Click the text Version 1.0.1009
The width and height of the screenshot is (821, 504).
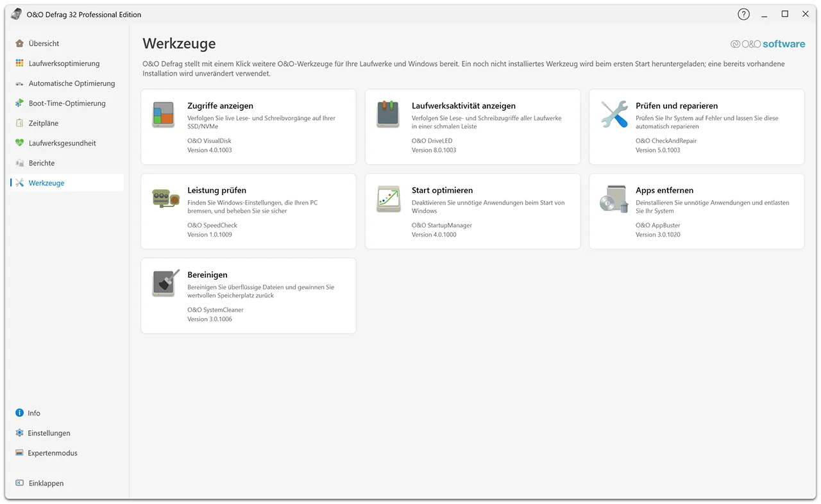pos(210,235)
